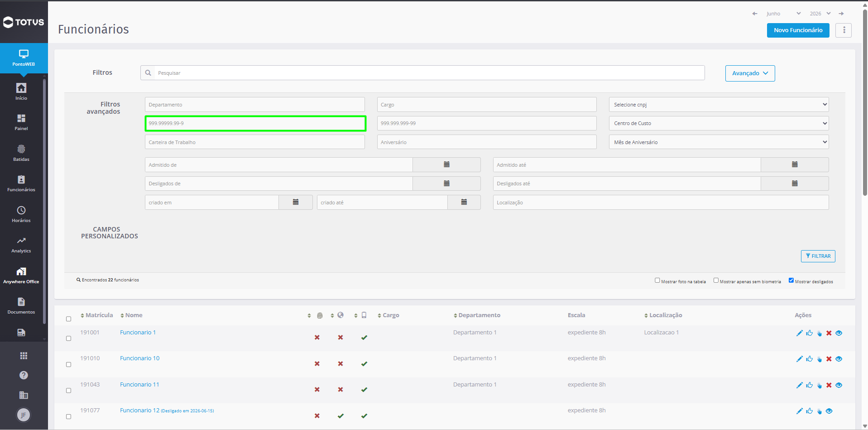868x430 pixels.
Task: Open the Junho month selector
Action: (x=783, y=14)
